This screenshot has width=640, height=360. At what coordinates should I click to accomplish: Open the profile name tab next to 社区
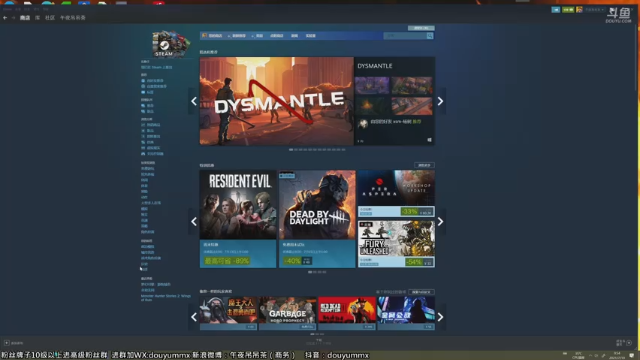point(73,18)
